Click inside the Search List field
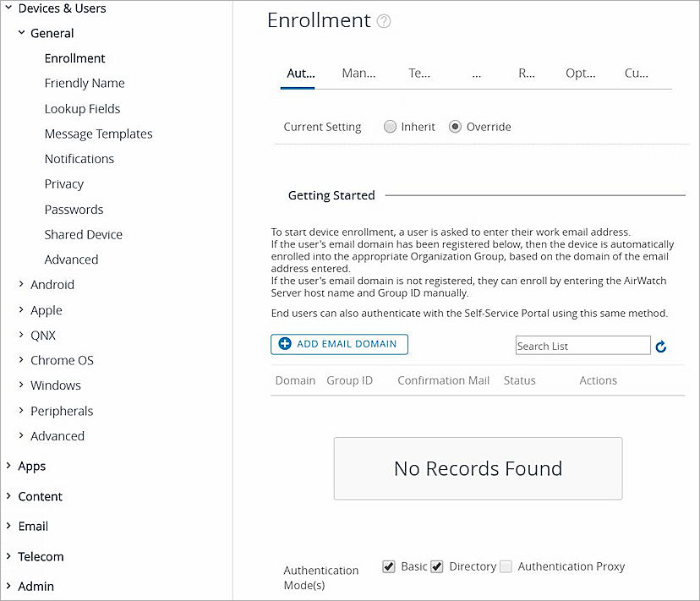 [x=582, y=346]
